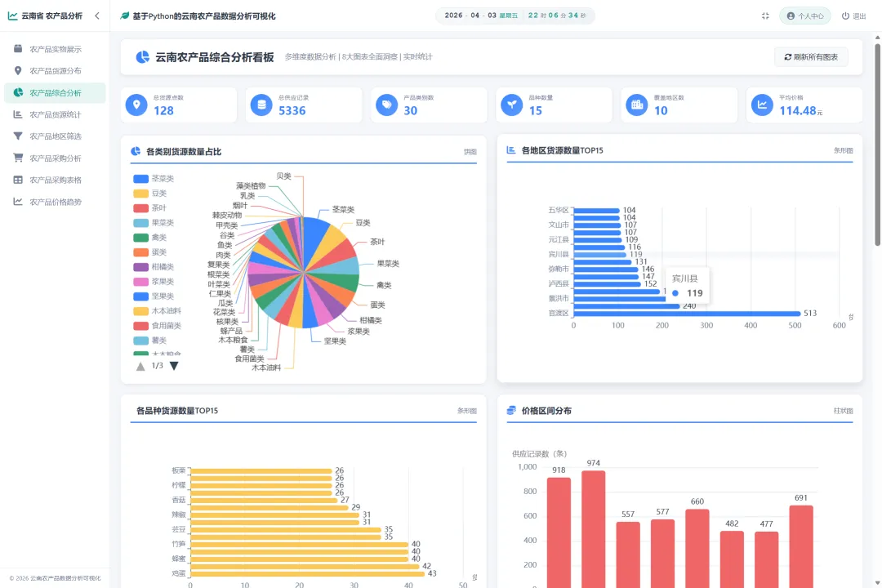Click 退出 to log out
The height and width of the screenshot is (588, 882).
point(854,16)
